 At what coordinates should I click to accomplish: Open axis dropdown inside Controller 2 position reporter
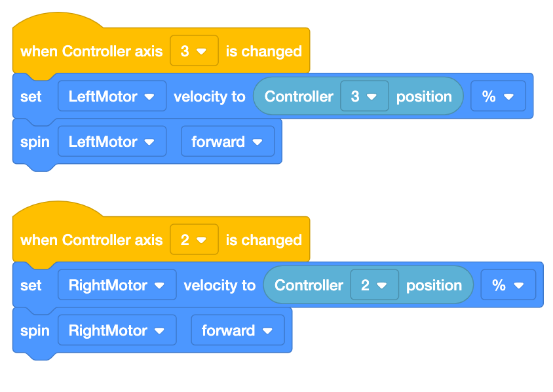point(374,284)
